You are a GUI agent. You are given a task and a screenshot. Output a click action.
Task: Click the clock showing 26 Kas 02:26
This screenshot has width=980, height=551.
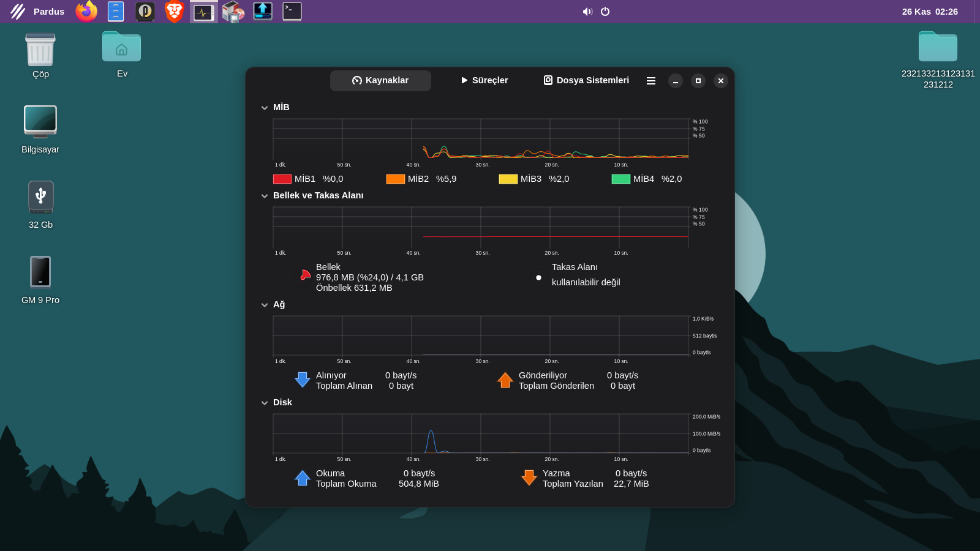[x=929, y=12]
